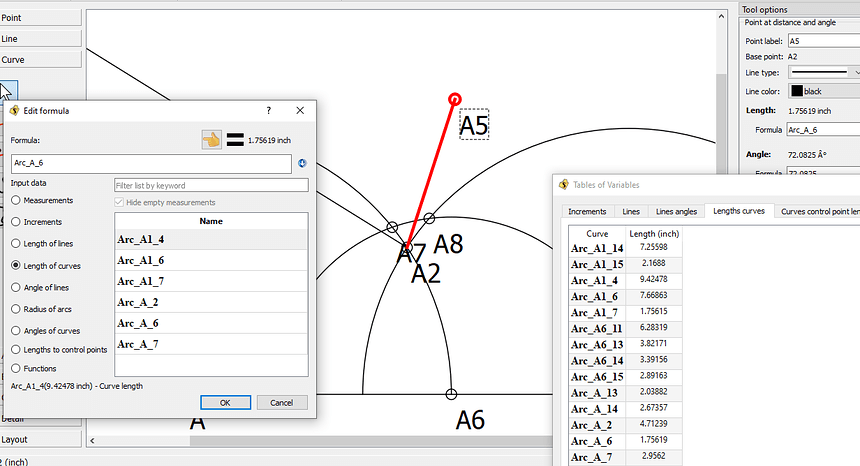The height and width of the screenshot is (466, 860).
Task: Select Arc_A1_7 in the name list
Action: click(x=211, y=281)
